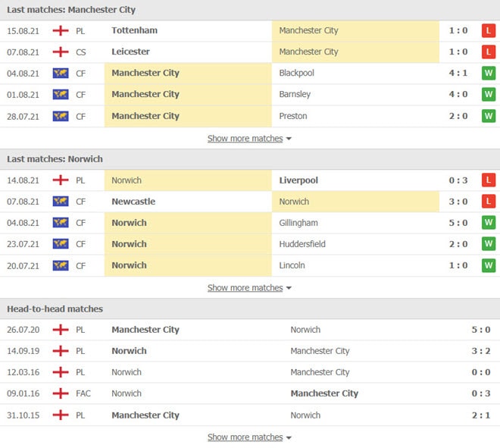
Task: Show more head-to-head matches
Action: (249, 437)
